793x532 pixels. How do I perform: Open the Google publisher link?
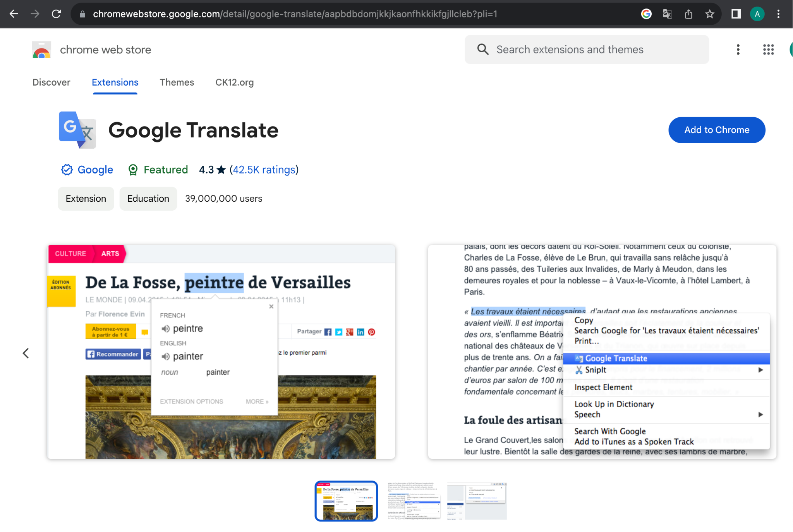click(x=95, y=170)
